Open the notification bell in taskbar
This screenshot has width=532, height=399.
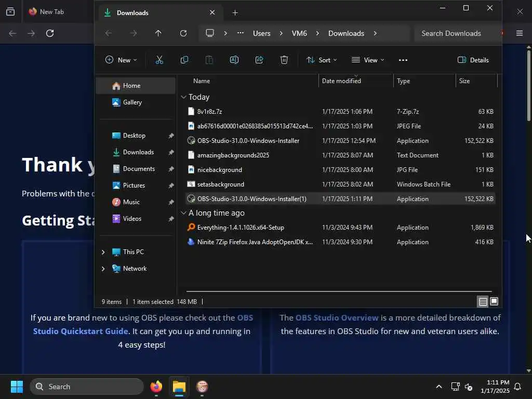pyautogui.click(x=517, y=387)
